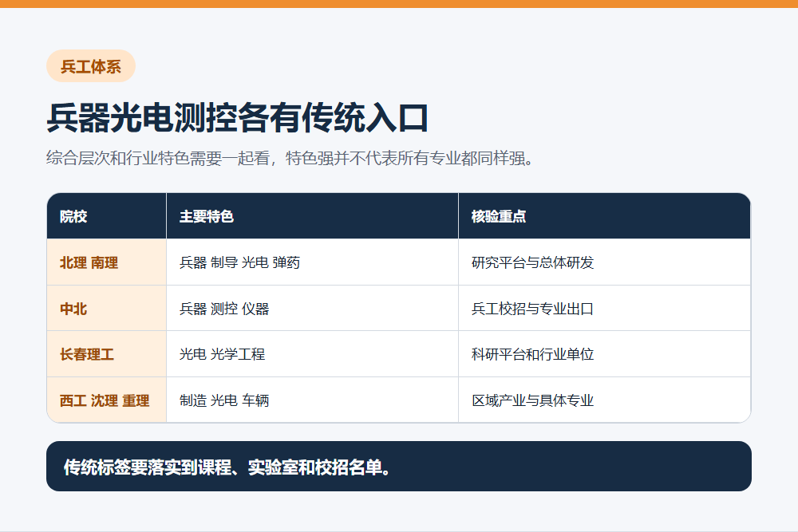
Task: Click the cell 兵器 制导 光电 弹药
Action: (x=313, y=262)
